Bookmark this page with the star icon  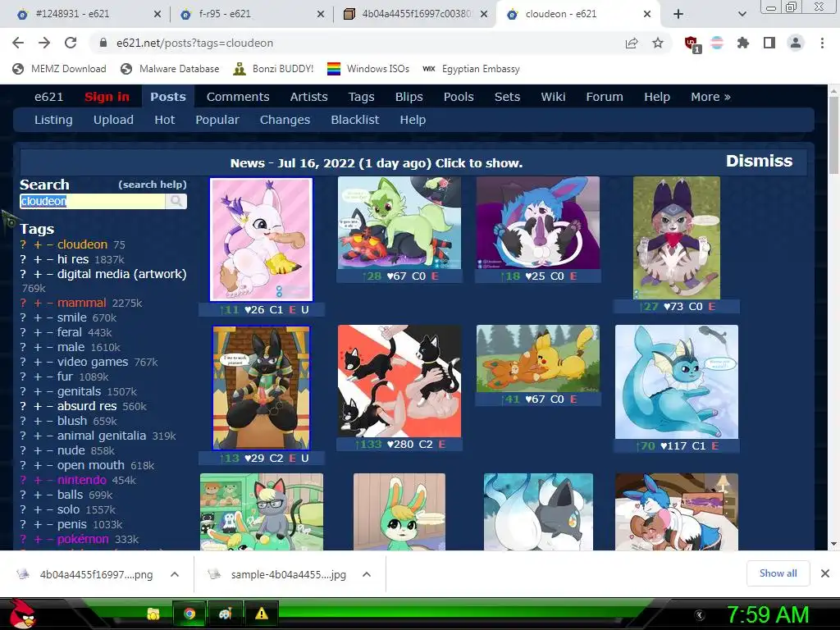pyautogui.click(x=658, y=43)
